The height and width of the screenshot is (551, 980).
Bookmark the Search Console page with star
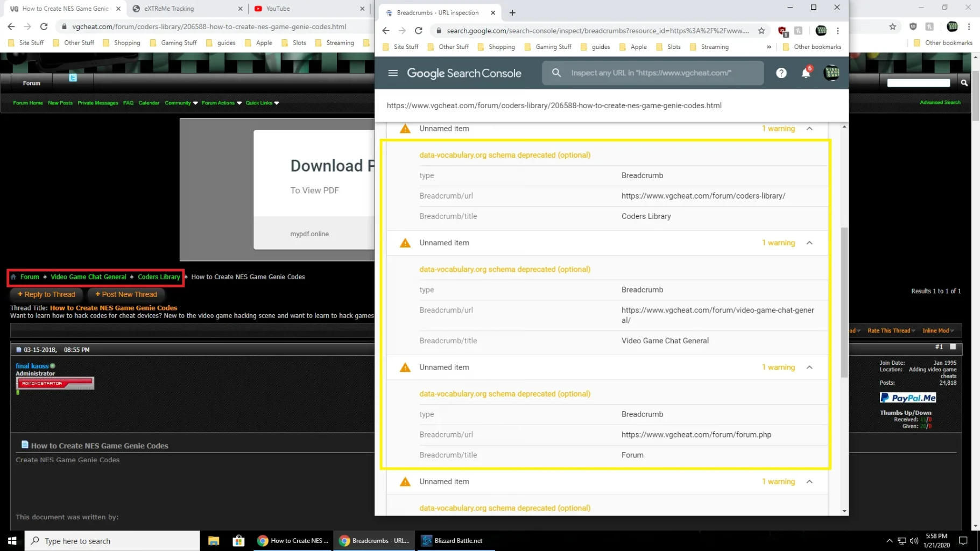(761, 31)
